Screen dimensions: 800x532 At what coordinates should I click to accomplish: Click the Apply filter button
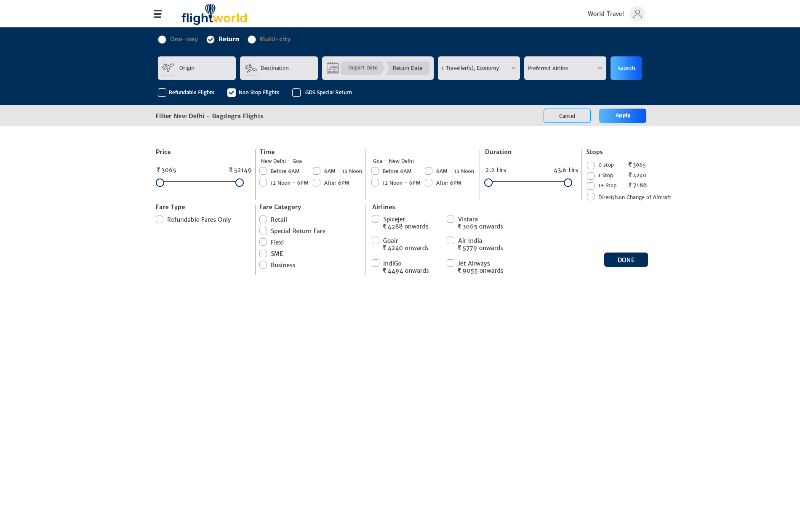(623, 116)
